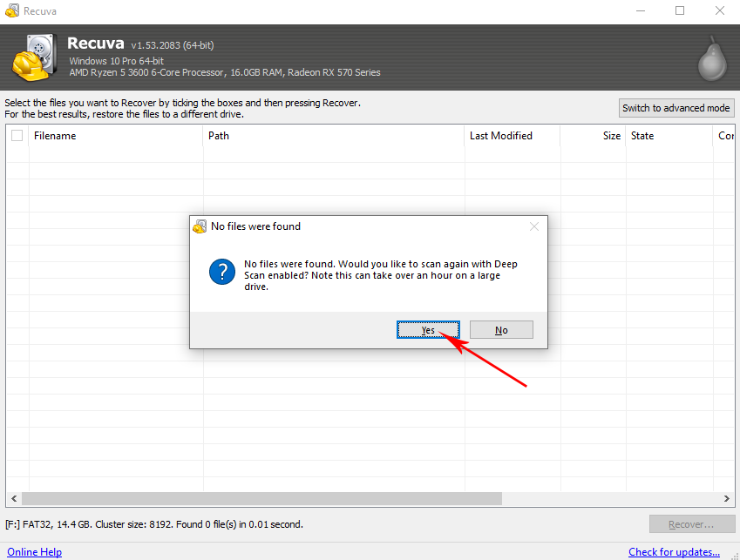Image resolution: width=740 pixels, height=560 pixels.
Task: Click the scroll right arrow
Action: tap(727, 499)
